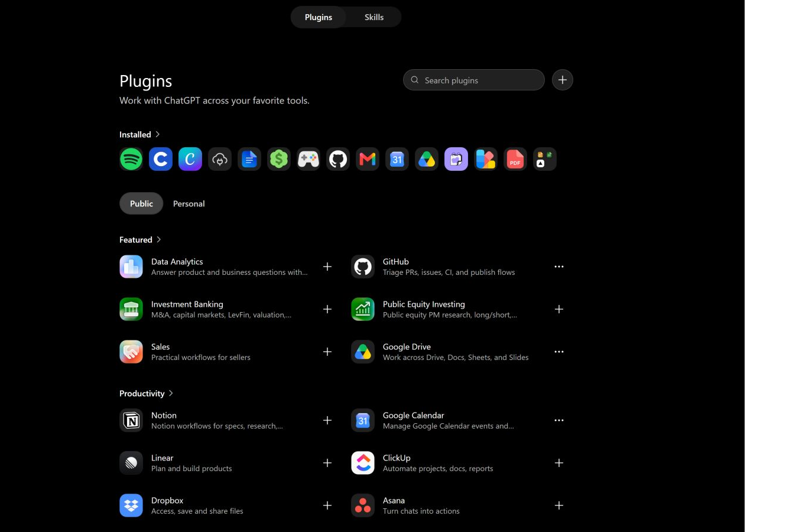Image resolution: width=786 pixels, height=532 pixels.
Task: Open the installed Google Docs icon
Action: 249,159
